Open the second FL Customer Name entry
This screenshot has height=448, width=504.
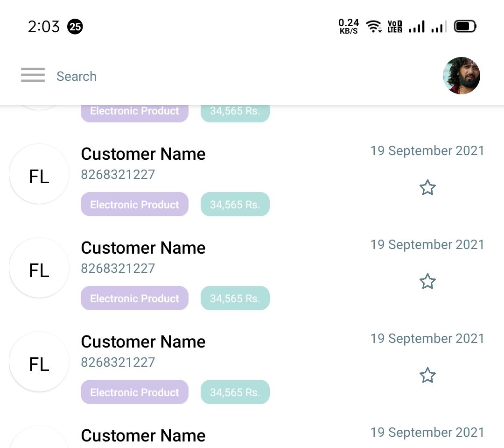click(x=143, y=248)
